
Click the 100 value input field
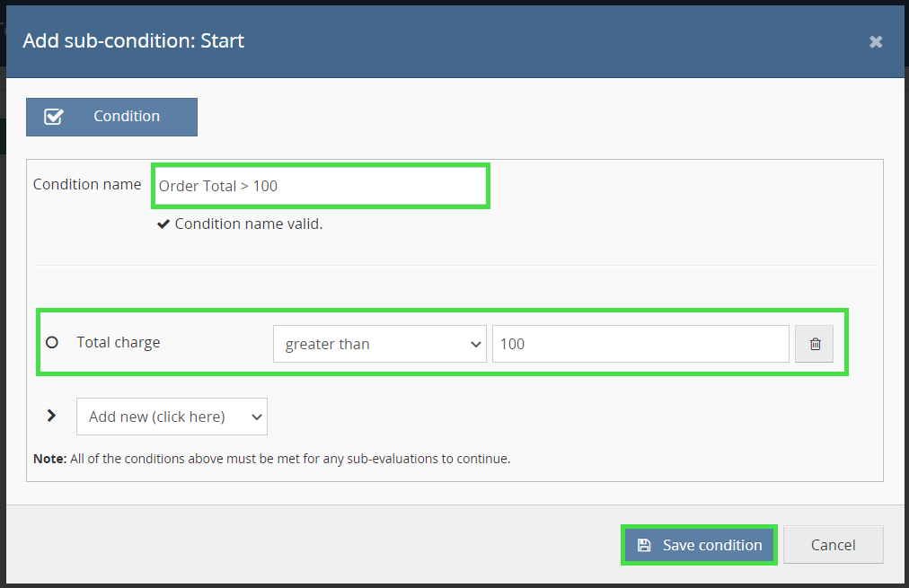640,343
